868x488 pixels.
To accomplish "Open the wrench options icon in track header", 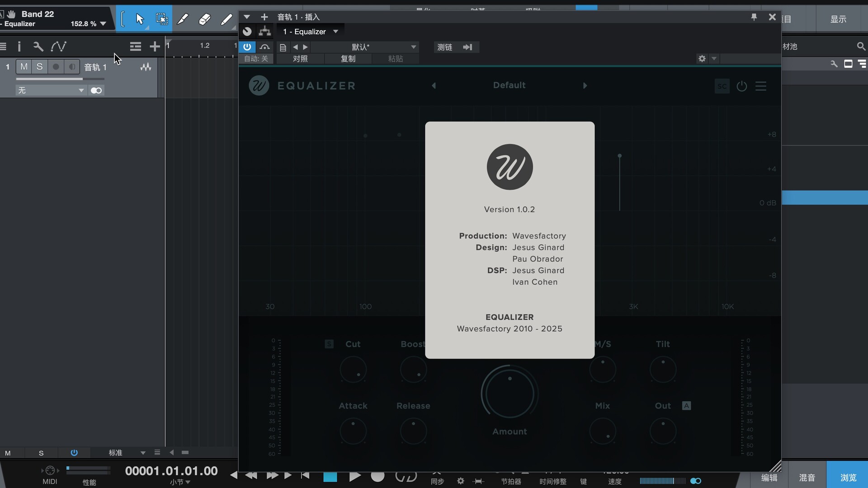I will (38, 47).
